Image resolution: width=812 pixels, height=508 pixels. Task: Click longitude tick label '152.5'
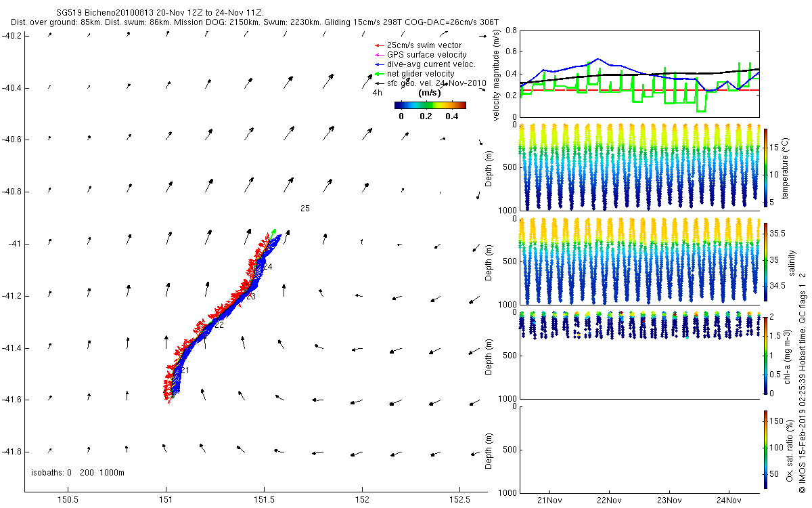(x=460, y=500)
